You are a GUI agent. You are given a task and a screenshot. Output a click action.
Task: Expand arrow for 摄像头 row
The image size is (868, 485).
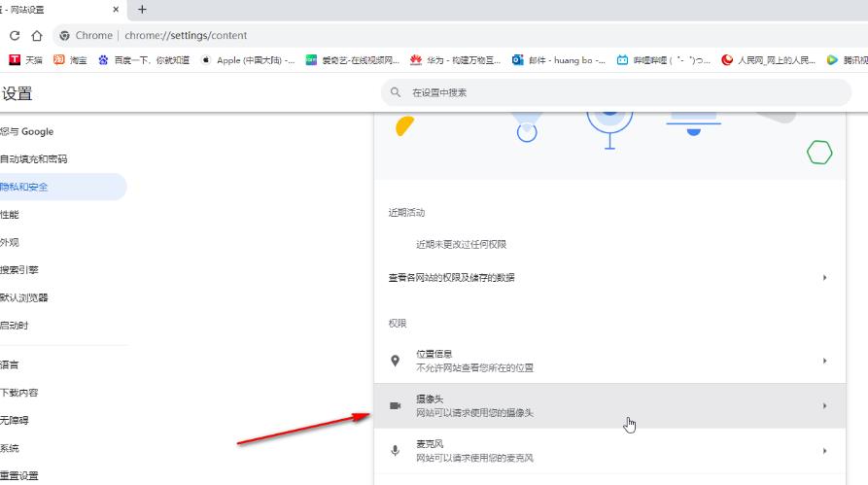point(825,406)
